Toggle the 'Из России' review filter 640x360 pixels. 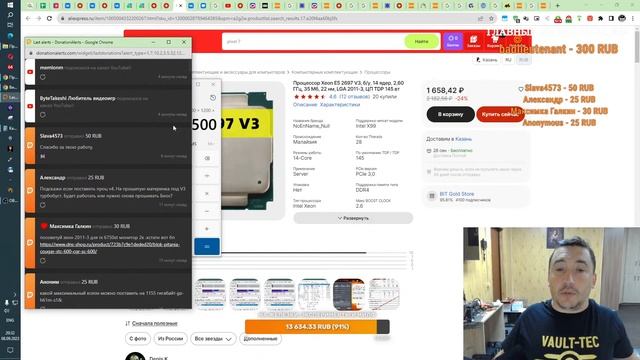coord(170,339)
